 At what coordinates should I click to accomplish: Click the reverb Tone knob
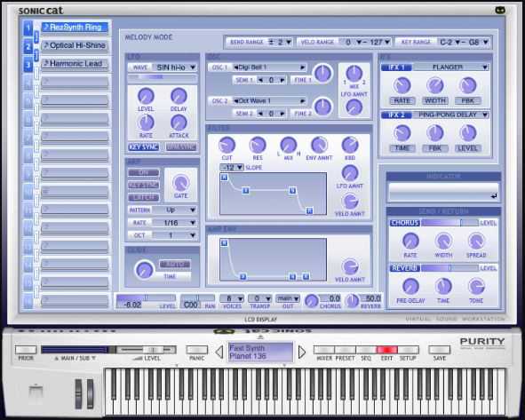point(476,287)
